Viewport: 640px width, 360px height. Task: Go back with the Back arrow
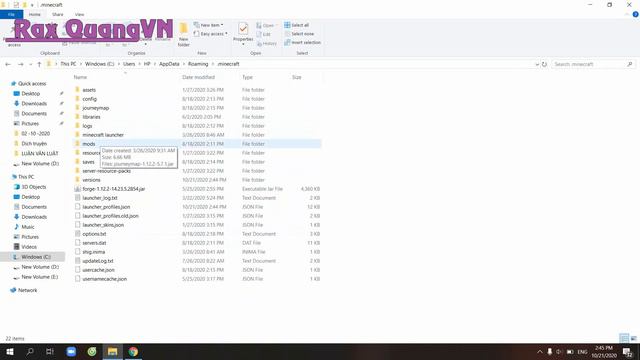click(8, 64)
